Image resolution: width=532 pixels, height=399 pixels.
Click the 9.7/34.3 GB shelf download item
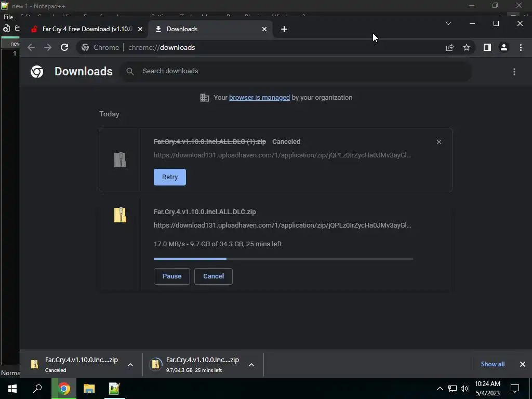pos(203,364)
